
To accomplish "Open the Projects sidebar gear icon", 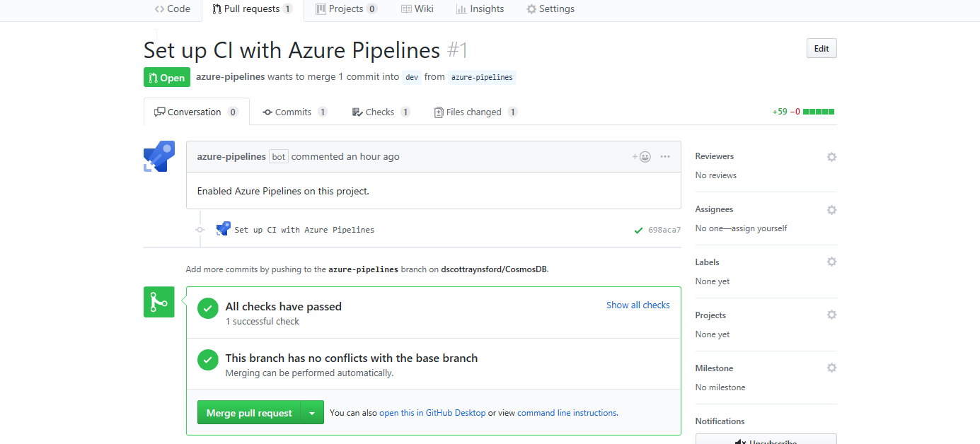I will pos(831,315).
